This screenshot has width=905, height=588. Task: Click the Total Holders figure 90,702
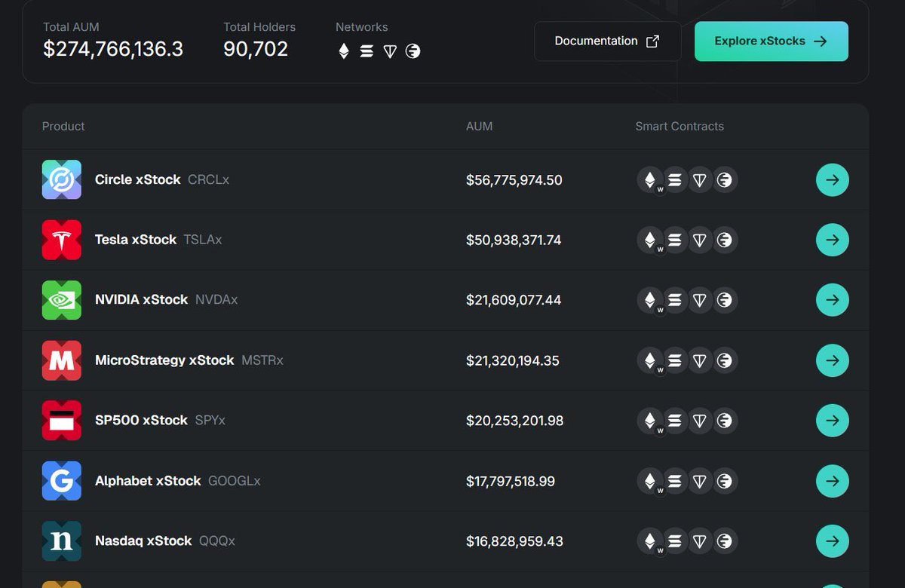[256, 49]
